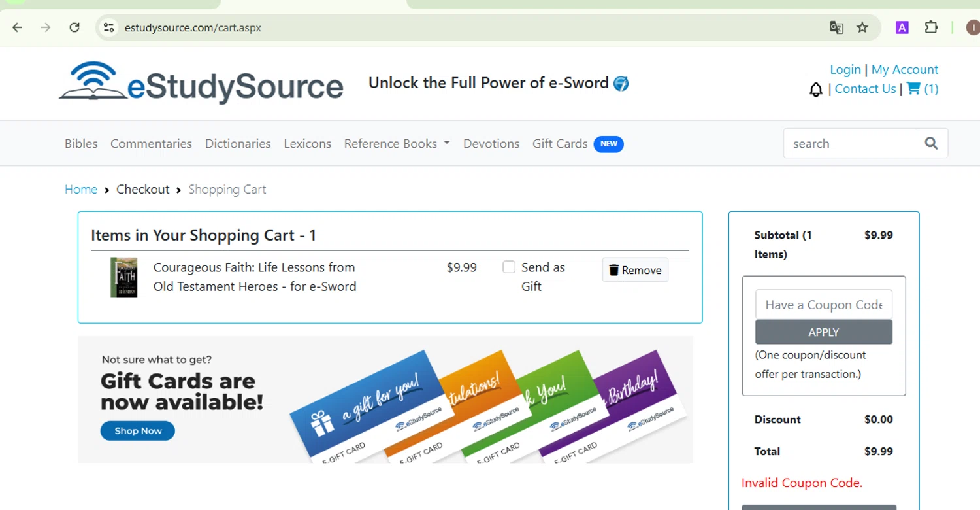The width and height of the screenshot is (980, 510).
Task: Open the My Account link
Action: 905,69
